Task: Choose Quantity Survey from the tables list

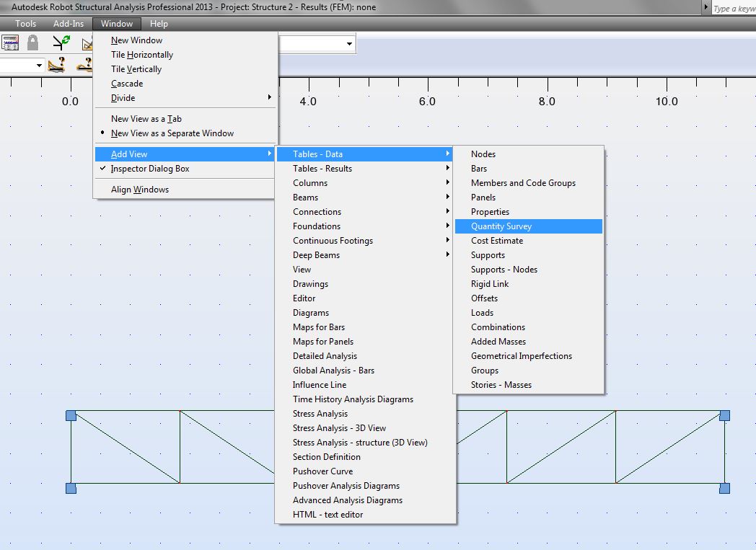Action: tap(503, 226)
